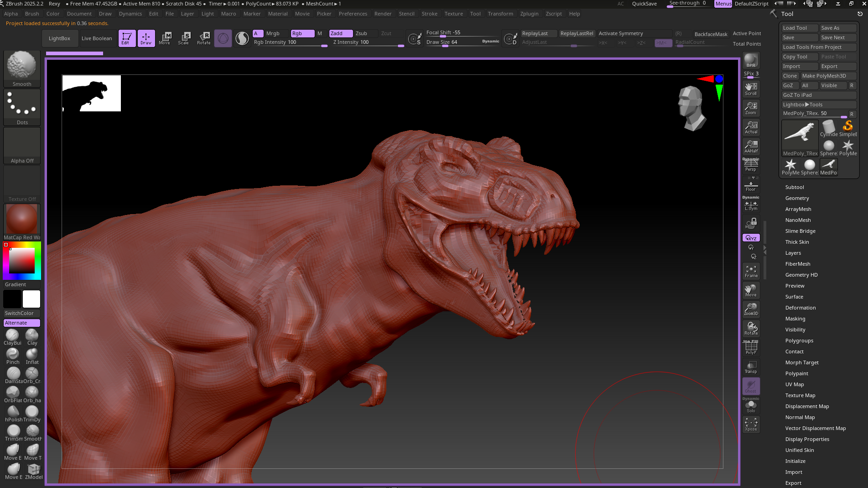Screen dimensions: 868x488
Task: Adjust the Draw Size slider
Action: [463, 42]
